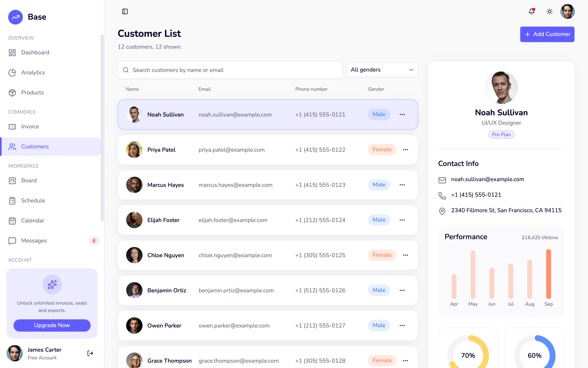Click chloe.nguyen@example.com email
The width and height of the screenshot is (588, 368).
tap(235, 255)
